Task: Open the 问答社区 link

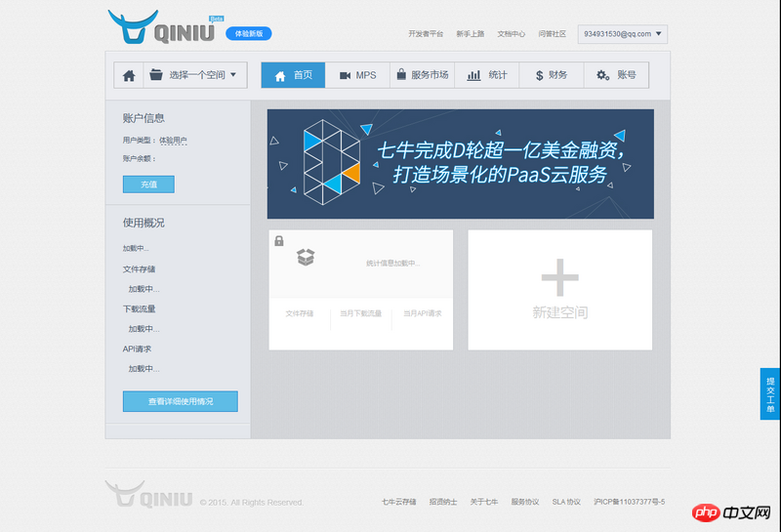Action: point(552,34)
